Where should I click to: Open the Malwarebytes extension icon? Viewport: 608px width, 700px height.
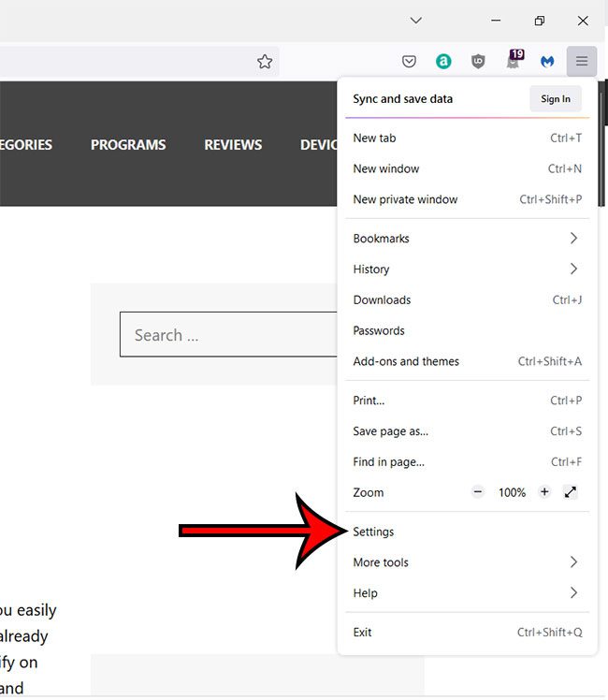547,61
